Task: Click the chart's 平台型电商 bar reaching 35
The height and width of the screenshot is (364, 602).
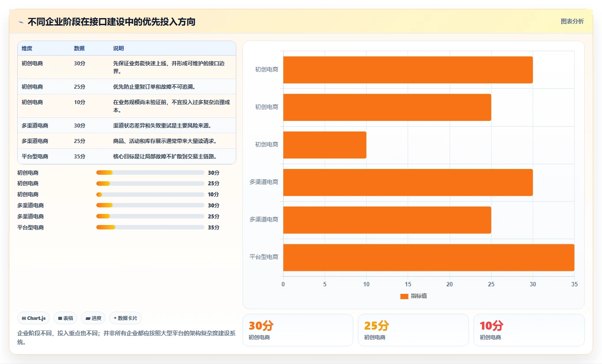Action: [428, 257]
